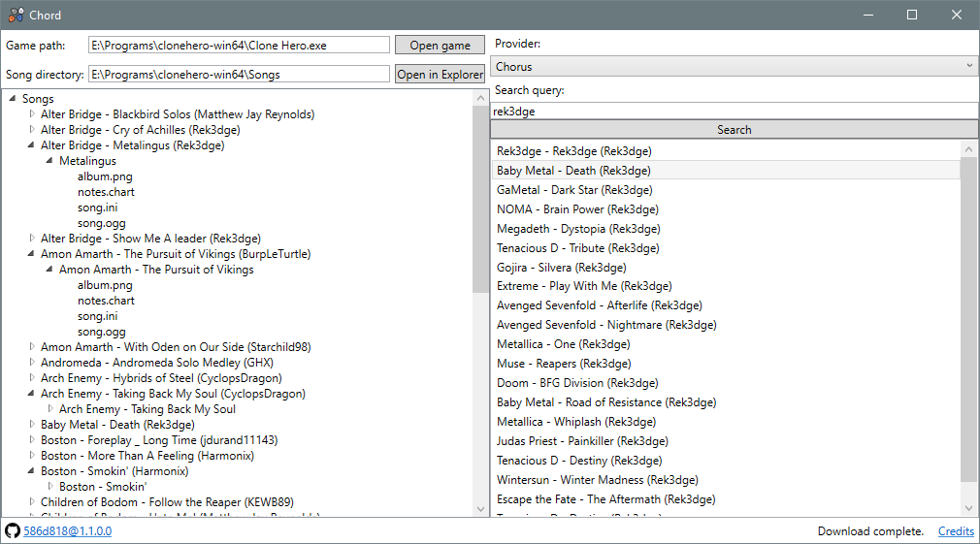
Task: Select Gojira - Silvera result
Action: pyautogui.click(x=726, y=268)
